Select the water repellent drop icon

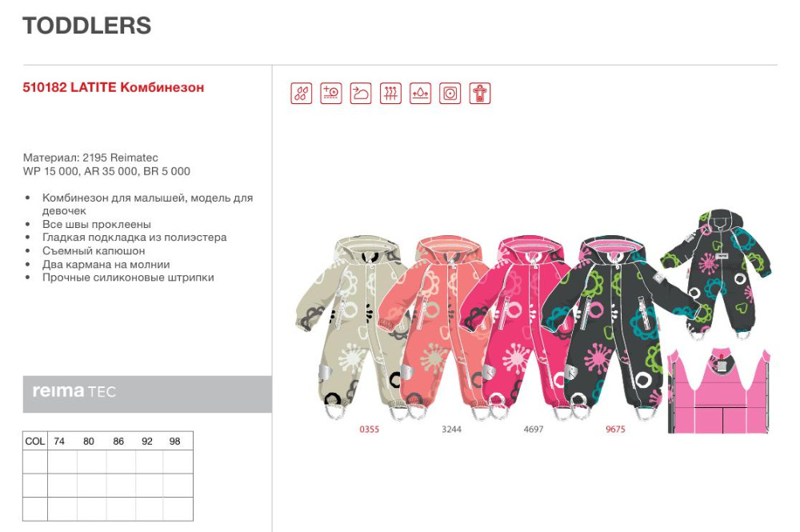420,94
